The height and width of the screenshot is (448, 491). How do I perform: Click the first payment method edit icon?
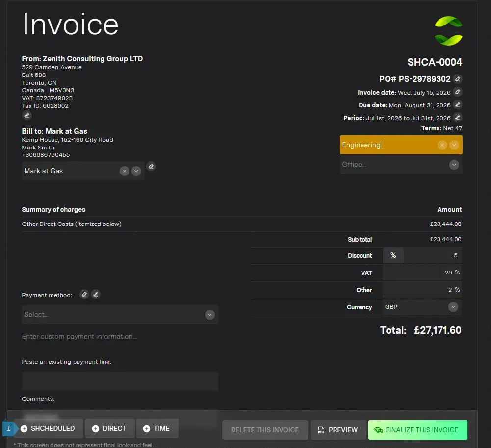pyautogui.click(x=84, y=295)
